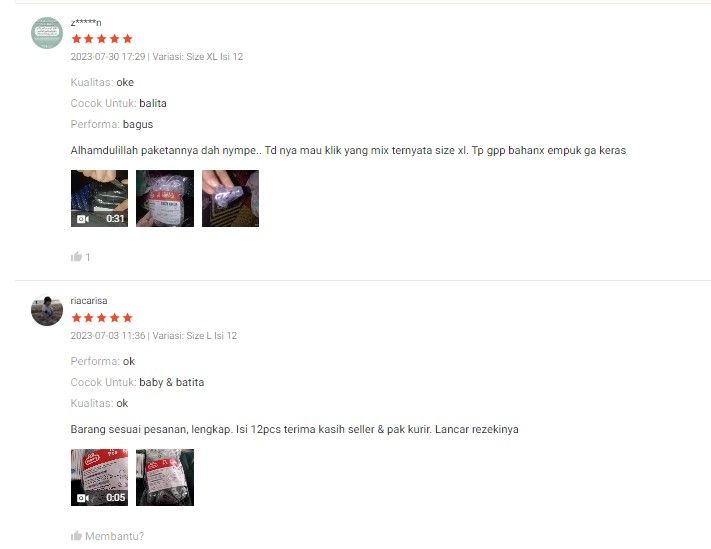Click the review text beginning Alhamdulillah paketannya
711x549 pixels.
click(348, 150)
